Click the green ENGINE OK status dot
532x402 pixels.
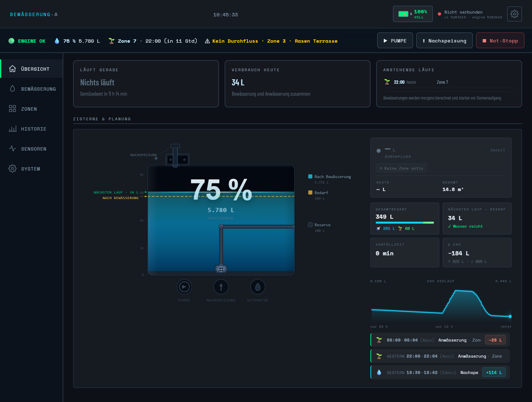tap(11, 41)
